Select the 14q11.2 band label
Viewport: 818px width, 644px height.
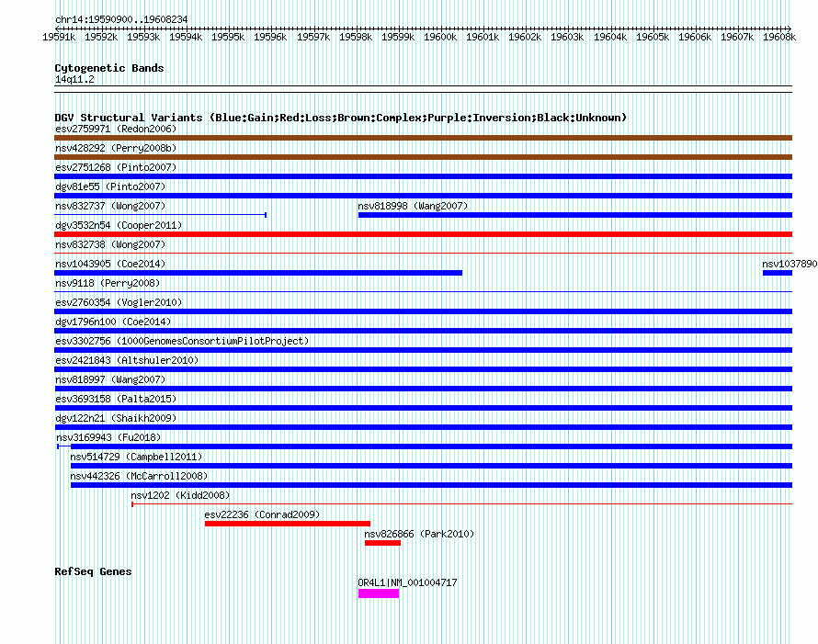(x=74, y=79)
